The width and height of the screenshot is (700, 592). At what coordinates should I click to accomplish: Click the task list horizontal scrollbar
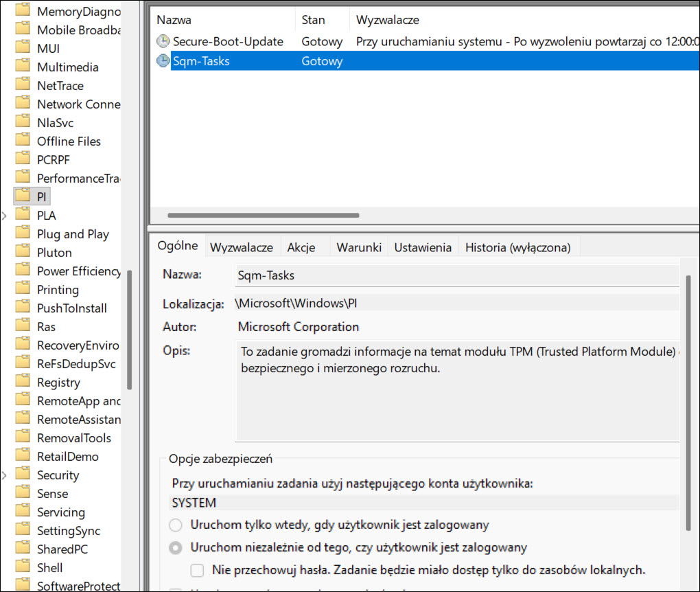[263, 215]
